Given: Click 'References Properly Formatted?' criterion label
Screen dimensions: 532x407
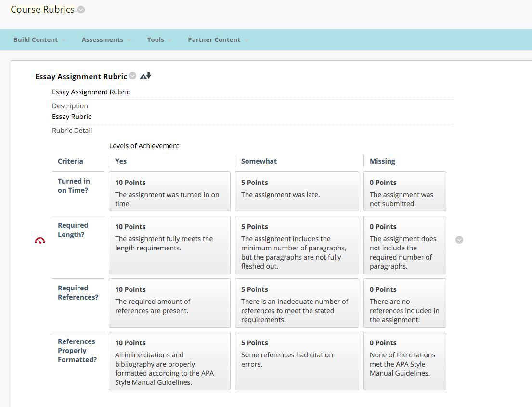Looking at the screenshot, I should tap(78, 350).
